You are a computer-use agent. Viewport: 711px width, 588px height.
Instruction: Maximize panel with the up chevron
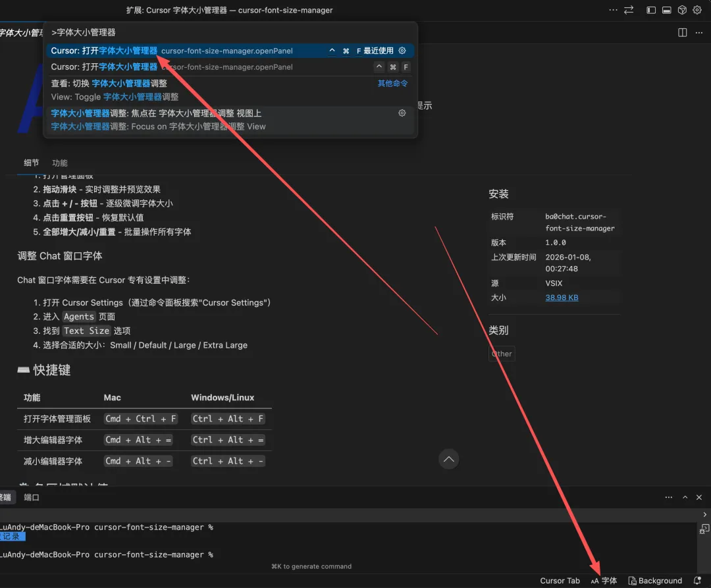(x=685, y=497)
